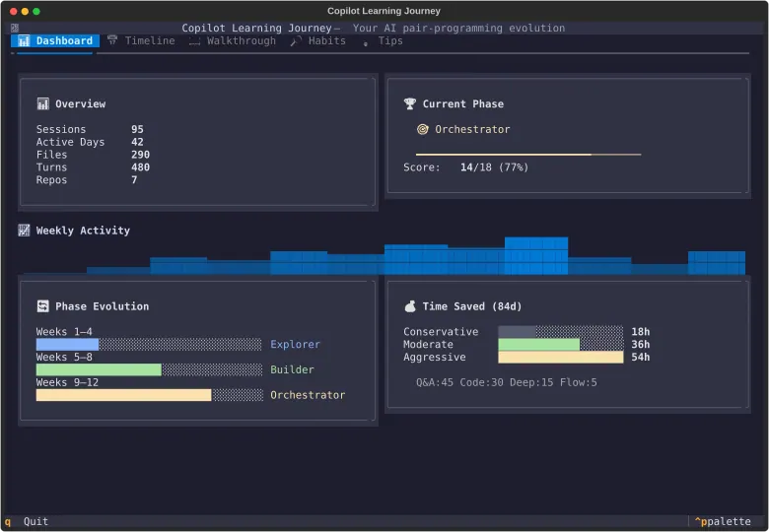Screen dimensions: 769x532
Task: Click the Weeks 5–8 Builder bar
Action: point(149,369)
